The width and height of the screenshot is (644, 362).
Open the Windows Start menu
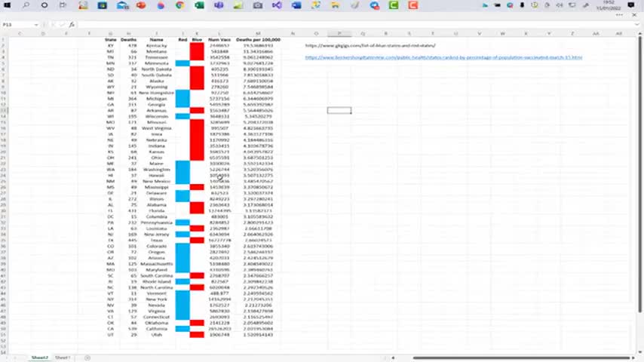coord(7,5)
